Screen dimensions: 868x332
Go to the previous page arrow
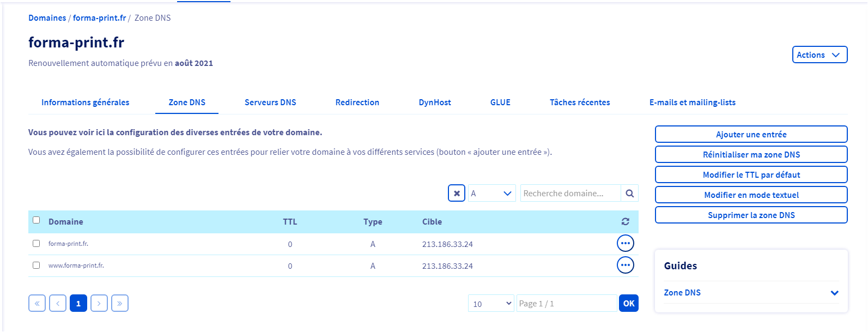(58, 304)
